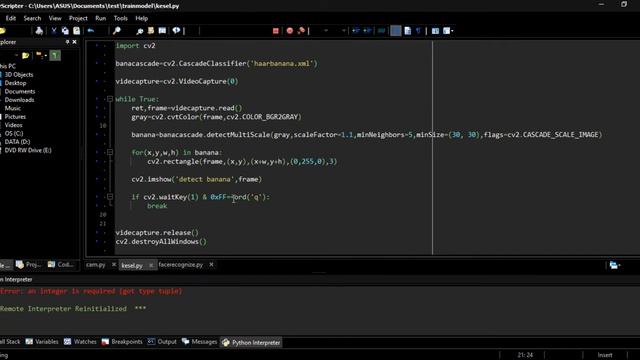Collapse the 'for(x,y,w,h)' code block
640x360 pixels.
[110, 152]
